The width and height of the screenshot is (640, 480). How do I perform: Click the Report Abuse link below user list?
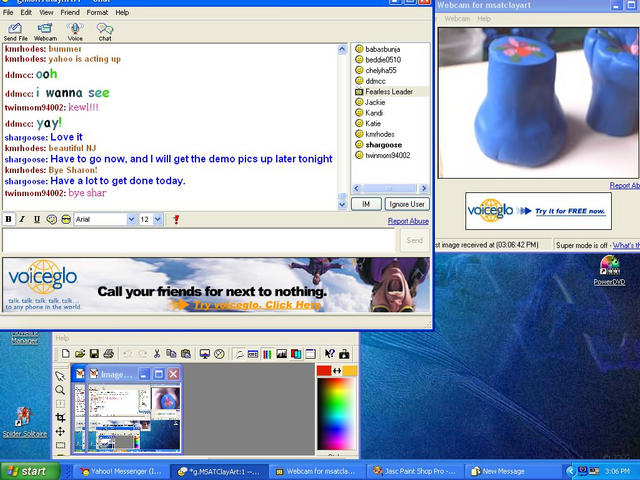408,221
